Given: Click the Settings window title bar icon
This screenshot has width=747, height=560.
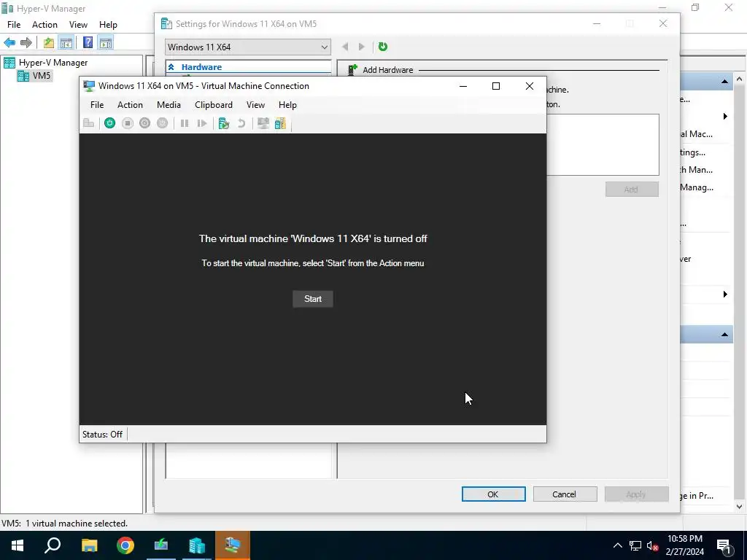Looking at the screenshot, I should point(166,24).
